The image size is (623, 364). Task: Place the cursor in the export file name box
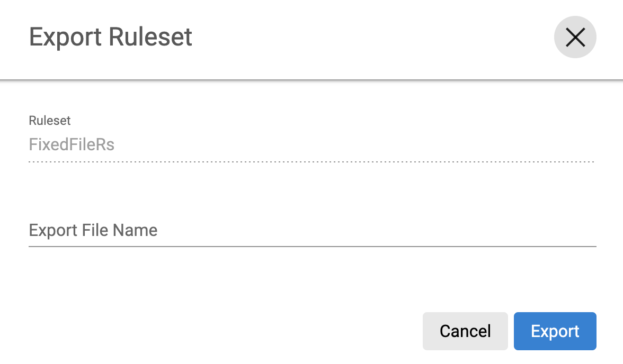pyautogui.click(x=312, y=231)
